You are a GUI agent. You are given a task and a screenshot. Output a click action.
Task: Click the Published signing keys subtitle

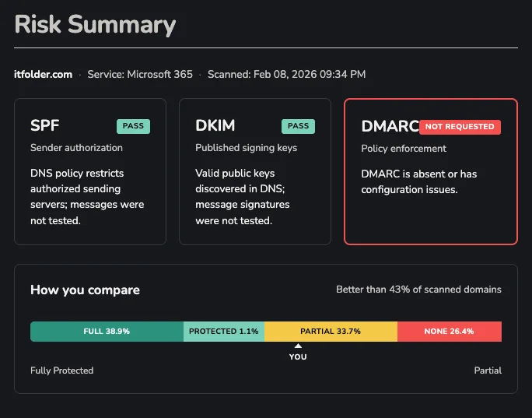tap(246, 148)
